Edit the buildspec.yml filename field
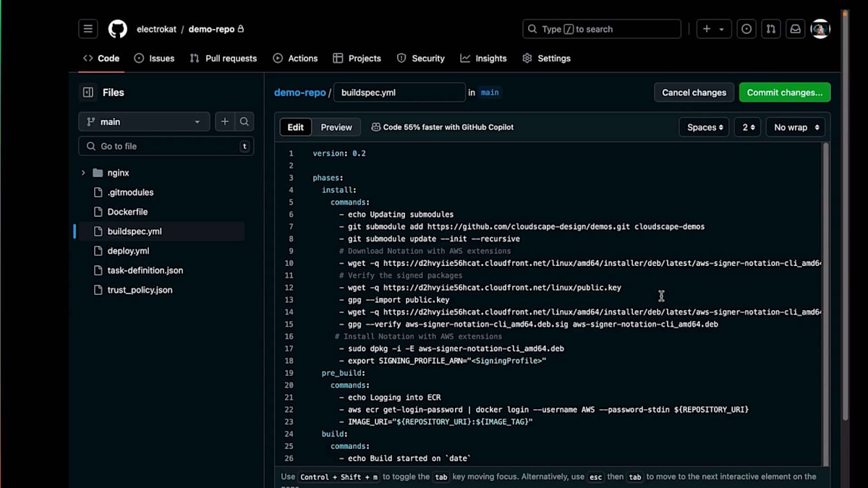868x488 pixels. click(x=399, y=93)
